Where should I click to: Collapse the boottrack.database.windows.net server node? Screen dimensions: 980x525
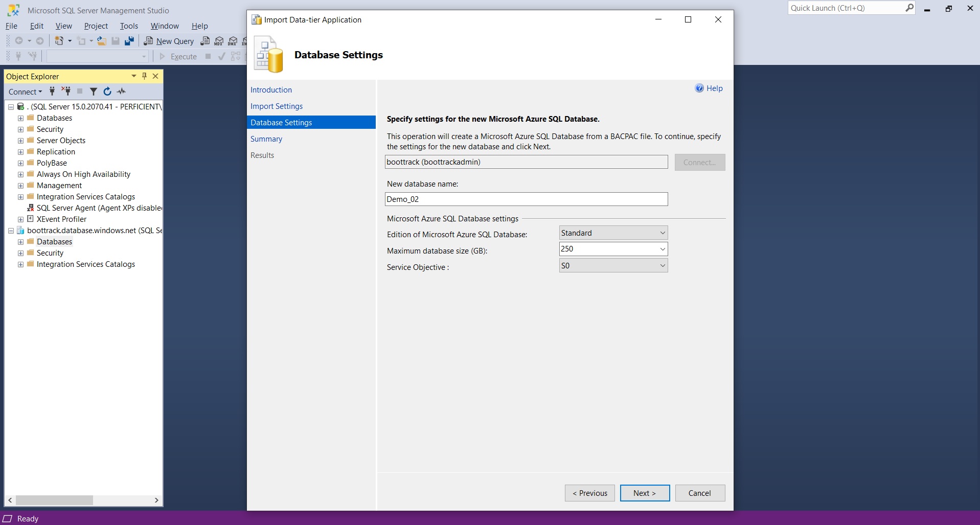[11, 231]
